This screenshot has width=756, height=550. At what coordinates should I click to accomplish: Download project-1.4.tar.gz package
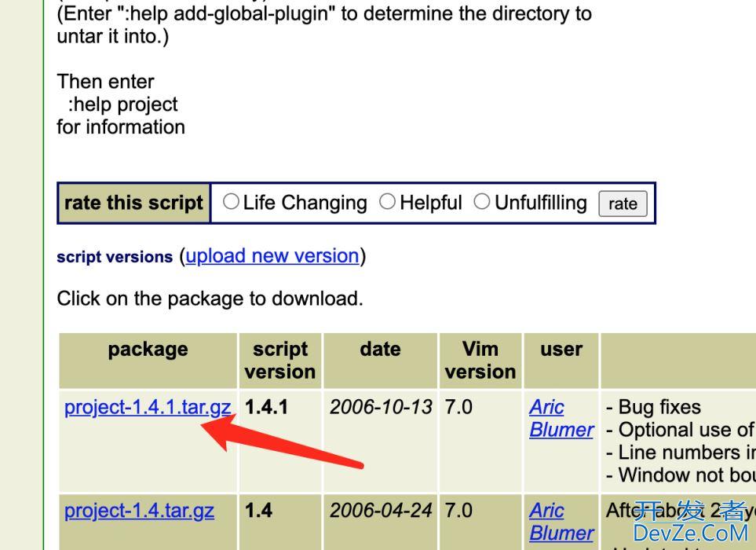pyautogui.click(x=139, y=511)
